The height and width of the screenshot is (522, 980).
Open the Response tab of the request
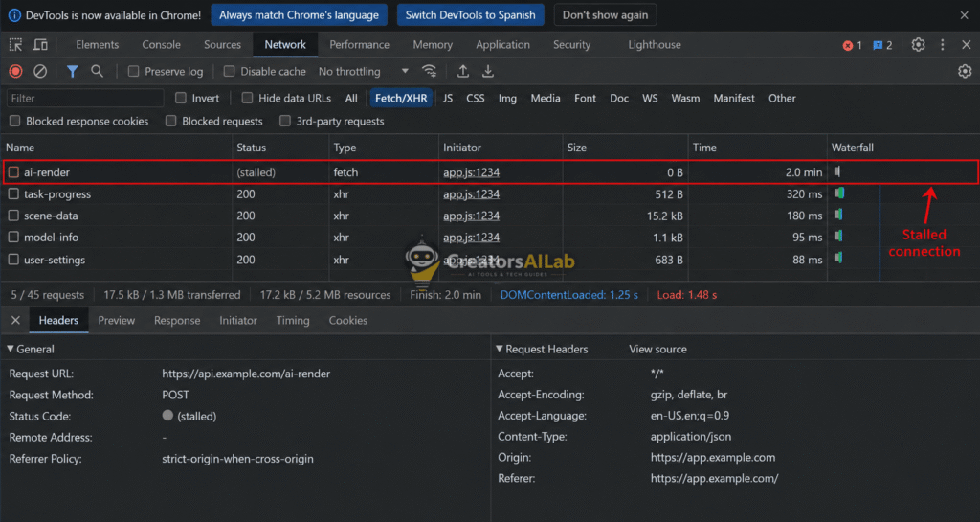pyautogui.click(x=177, y=320)
